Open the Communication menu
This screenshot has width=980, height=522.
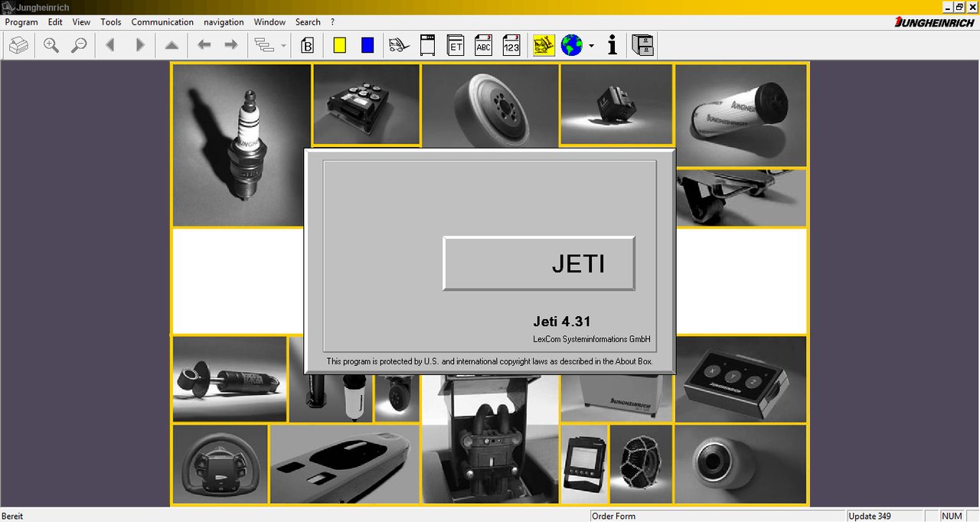(162, 22)
